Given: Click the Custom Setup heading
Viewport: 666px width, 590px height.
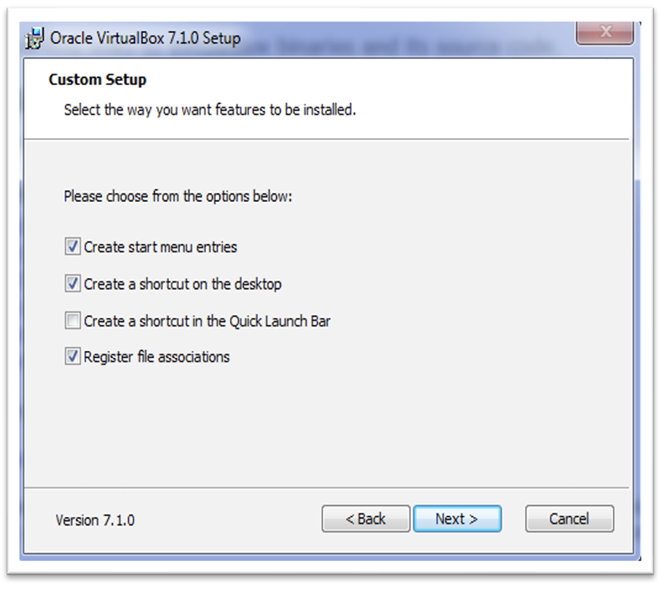Looking at the screenshot, I should [x=97, y=80].
